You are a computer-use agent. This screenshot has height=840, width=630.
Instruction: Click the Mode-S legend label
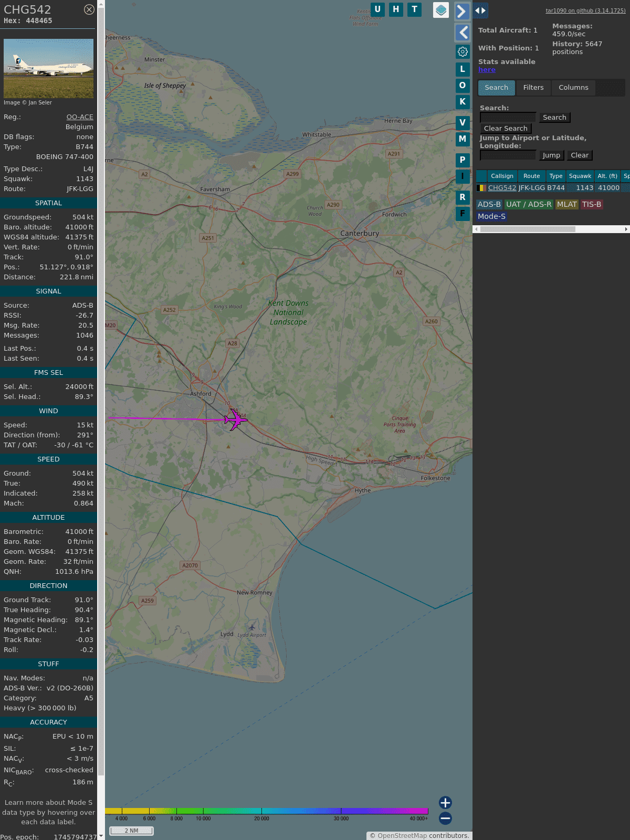click(x=491, y=216)
